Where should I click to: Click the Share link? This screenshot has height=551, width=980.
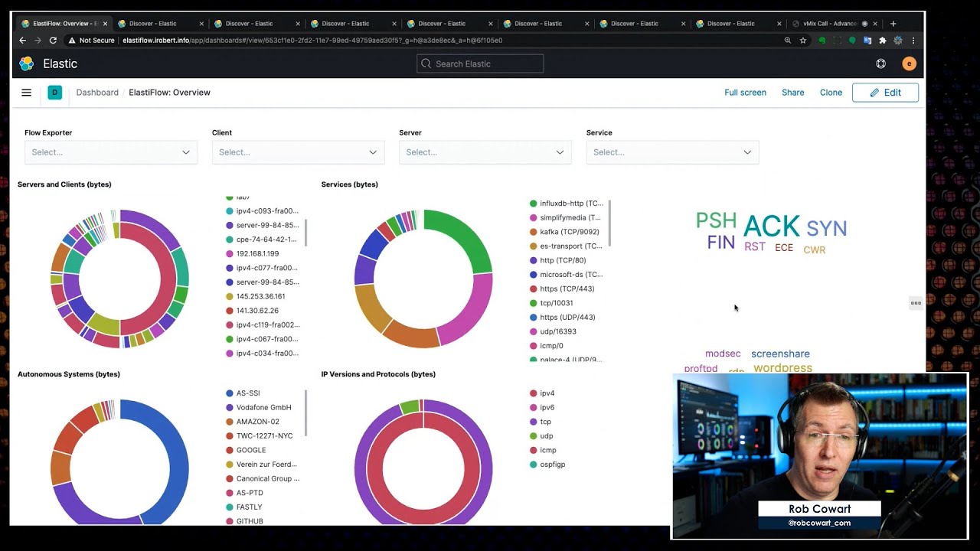(x=792, y=93)
